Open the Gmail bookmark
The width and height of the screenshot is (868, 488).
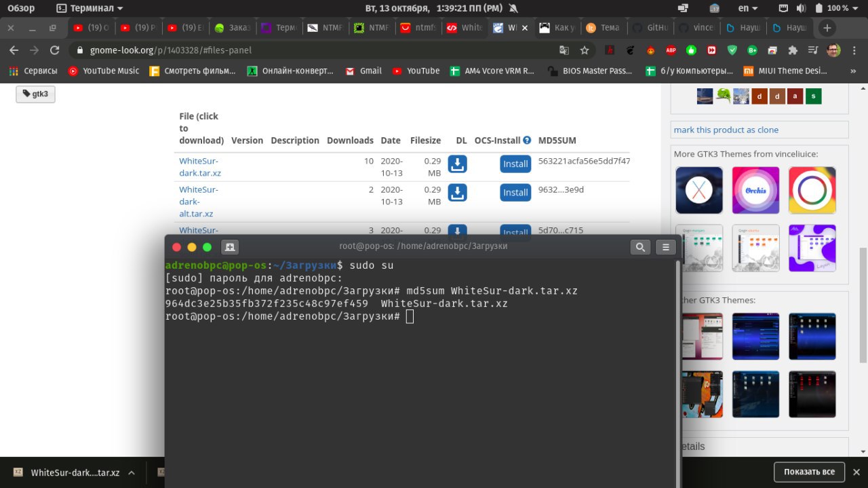coord(363,71)
